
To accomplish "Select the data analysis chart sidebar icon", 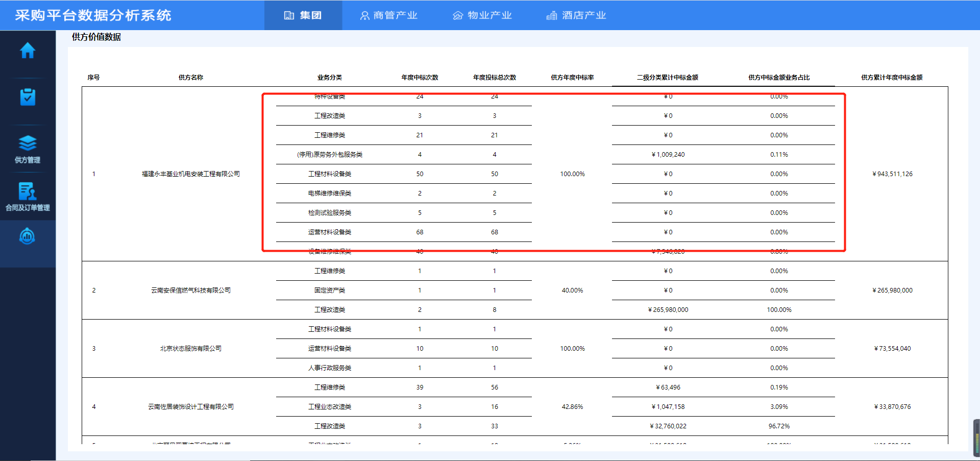I will [27, 236].
